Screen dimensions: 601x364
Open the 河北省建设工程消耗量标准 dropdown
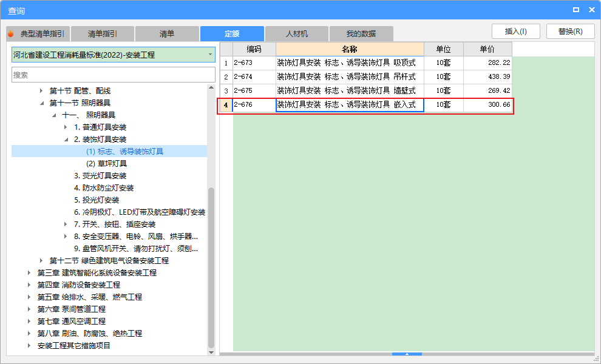(x=209, y=55)
